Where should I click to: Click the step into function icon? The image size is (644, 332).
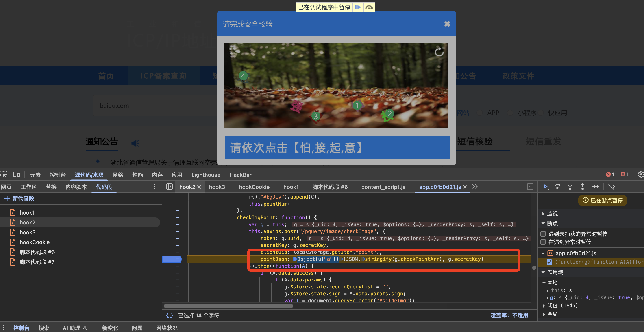tap(570, 187)
